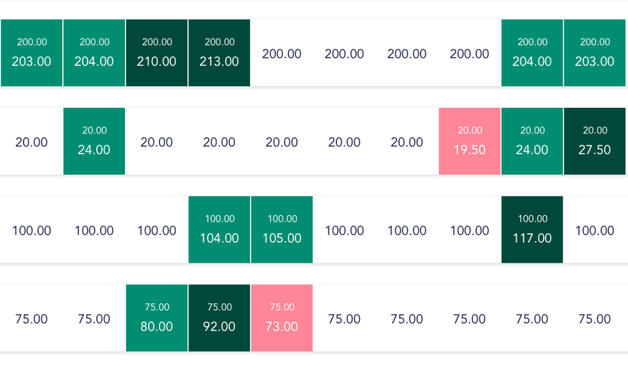Click the first white 20.00 cell

[x=32, y=142]
